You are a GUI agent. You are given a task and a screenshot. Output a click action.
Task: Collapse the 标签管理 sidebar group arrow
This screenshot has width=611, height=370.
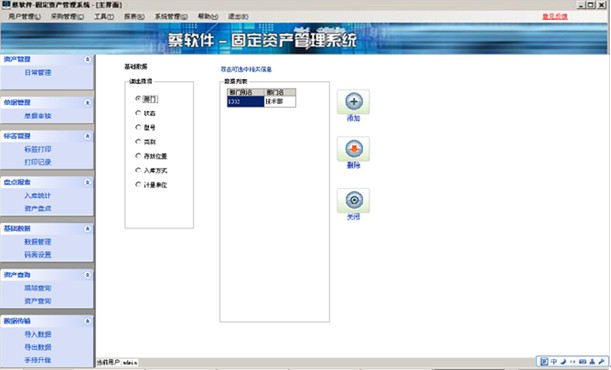[87, 136]
